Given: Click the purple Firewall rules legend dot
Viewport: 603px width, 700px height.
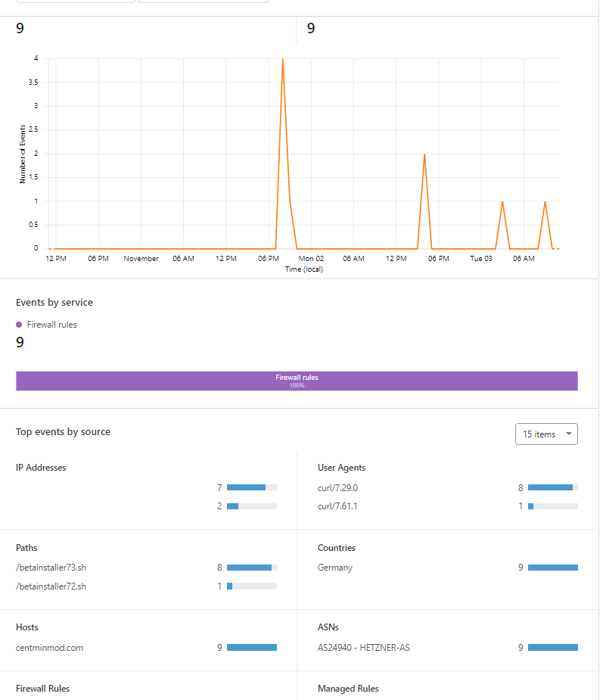Looking at the screenshot, I should 19,325.
